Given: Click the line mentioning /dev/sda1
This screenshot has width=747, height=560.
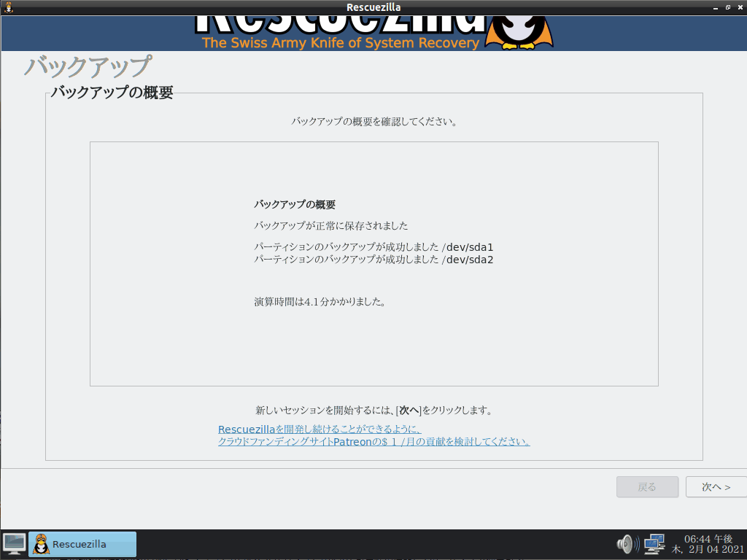Looking at the screenshot, I should [x=373, y=247].
